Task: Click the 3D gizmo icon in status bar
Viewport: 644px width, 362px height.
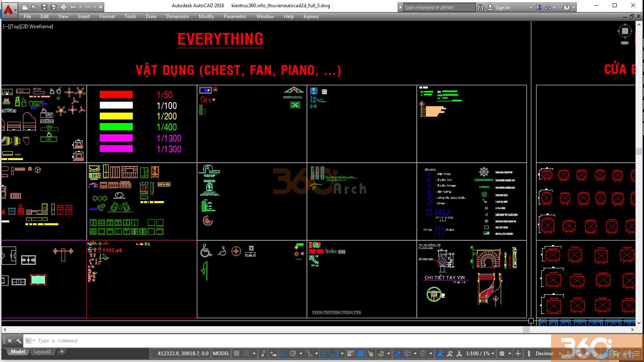Action: coord(423,354)
